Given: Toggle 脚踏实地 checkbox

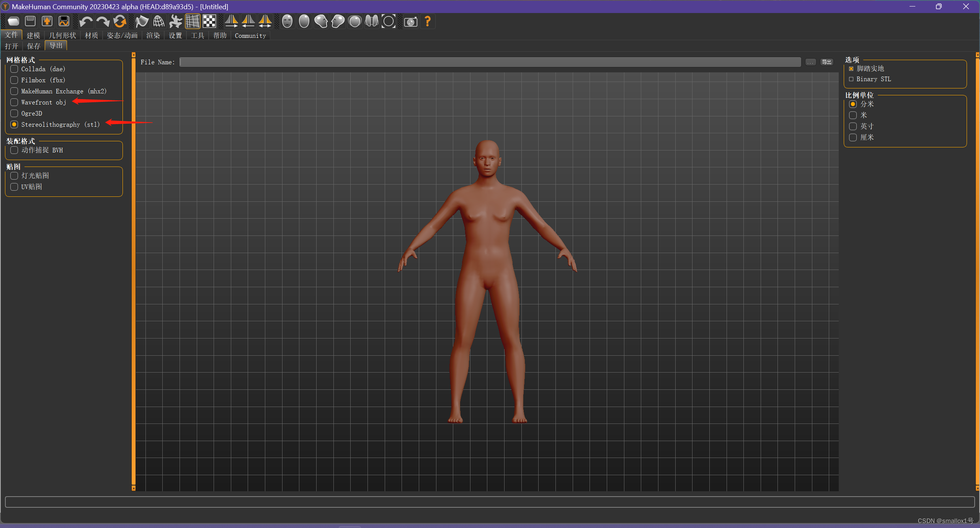Looking at the screenshot, I should (x=867, y=69).
